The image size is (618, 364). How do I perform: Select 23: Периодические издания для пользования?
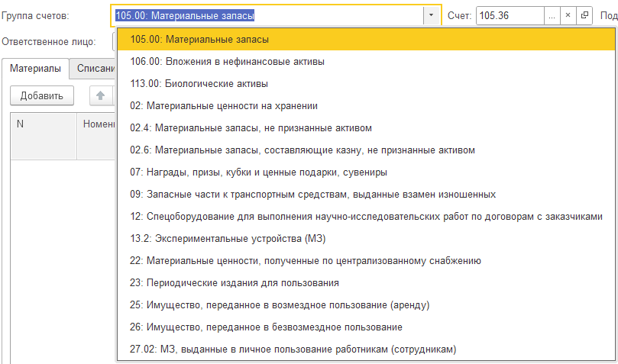coord(366,283)
